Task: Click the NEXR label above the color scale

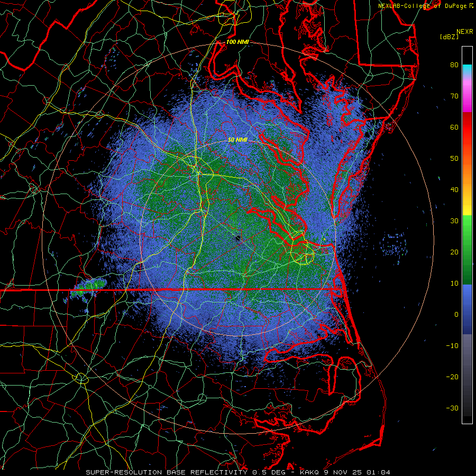Action: coord(464,32)
